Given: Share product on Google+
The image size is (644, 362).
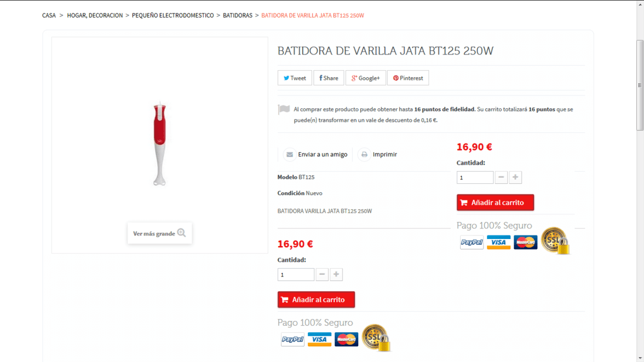Looking at the screenshot, I should [x=365, y=78].
